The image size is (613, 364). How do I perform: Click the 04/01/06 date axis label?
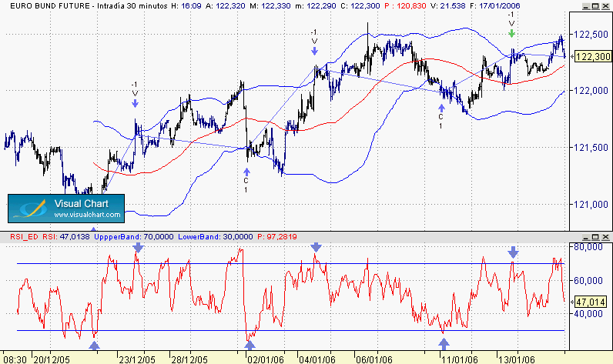tap(317, 359)
